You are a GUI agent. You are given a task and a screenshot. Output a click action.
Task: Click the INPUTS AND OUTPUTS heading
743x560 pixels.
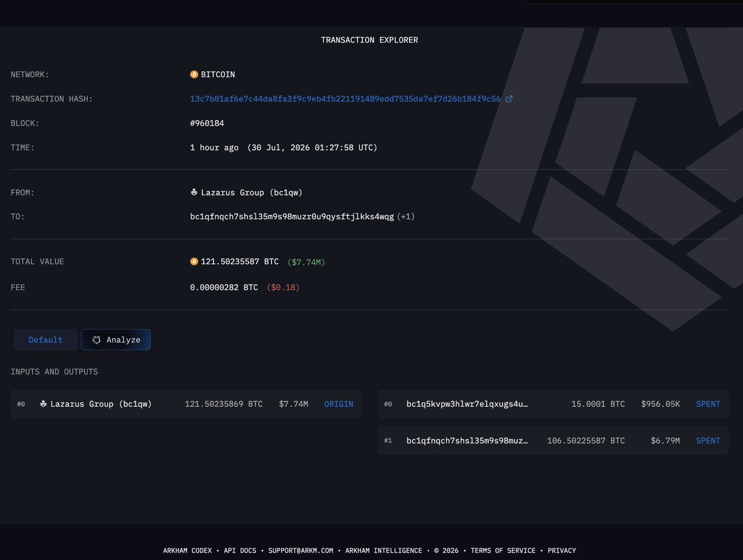[x=54, y=372]
